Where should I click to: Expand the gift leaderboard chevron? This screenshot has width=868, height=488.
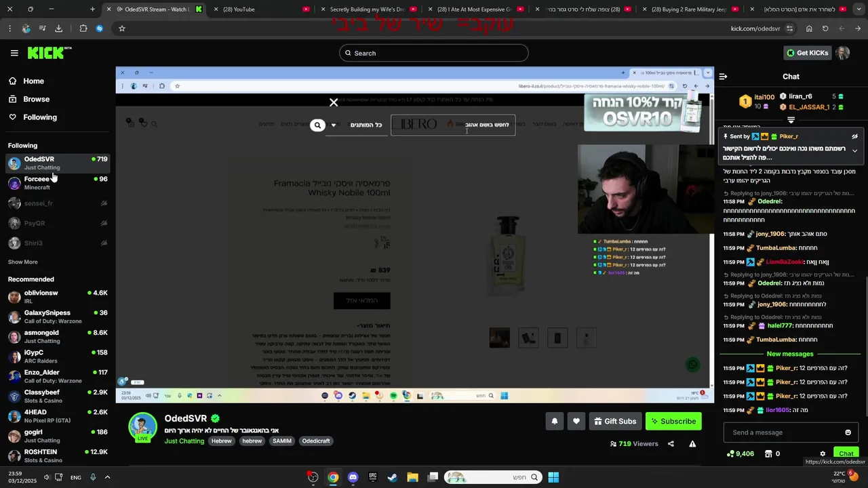click(791, 120)
